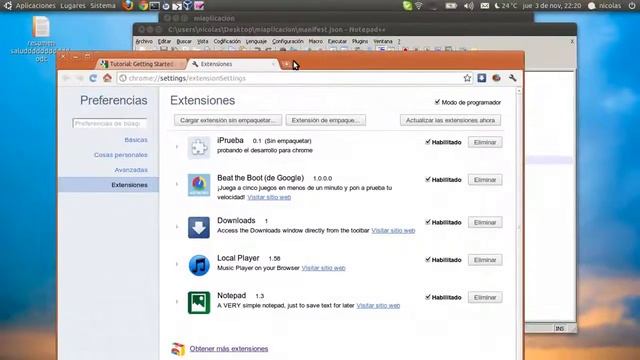
Task: Open the volume indicator in top panel
Action: click(x=469, y=6)
